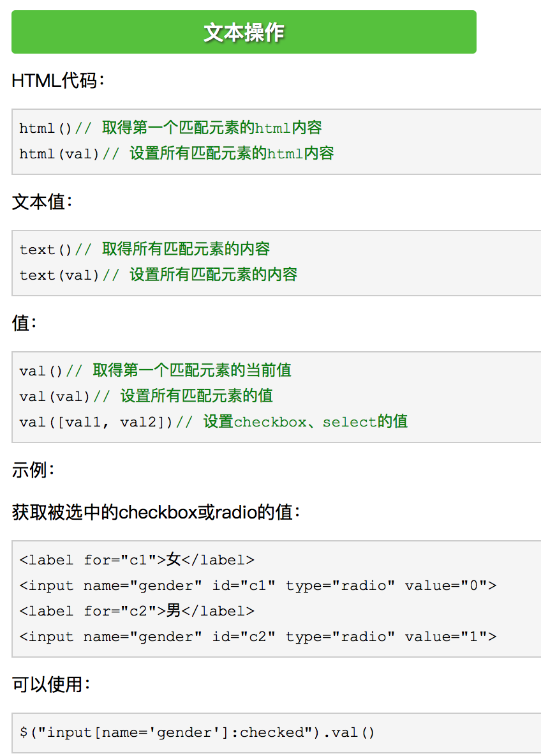
Task: Click the code line '<label for="c2">男</label>'
Action: point(137,611)
